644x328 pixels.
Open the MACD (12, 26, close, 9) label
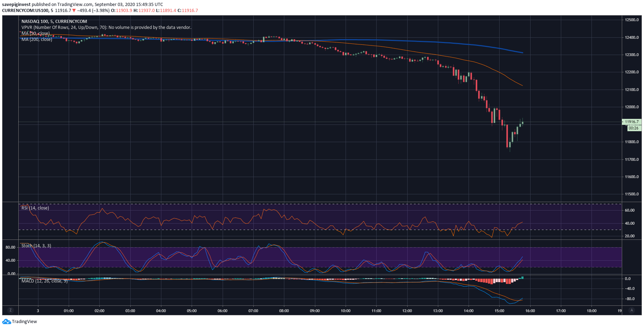click(x=44, y=281)
